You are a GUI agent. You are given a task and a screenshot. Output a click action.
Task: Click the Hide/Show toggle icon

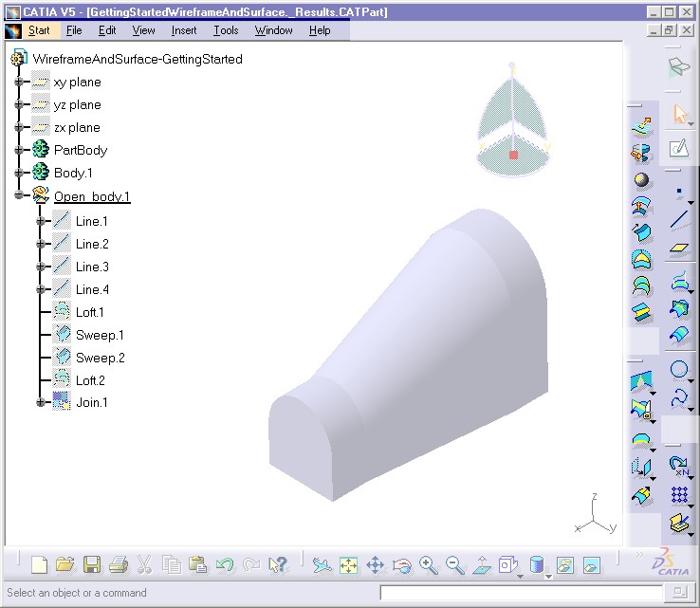pos(564,565)
